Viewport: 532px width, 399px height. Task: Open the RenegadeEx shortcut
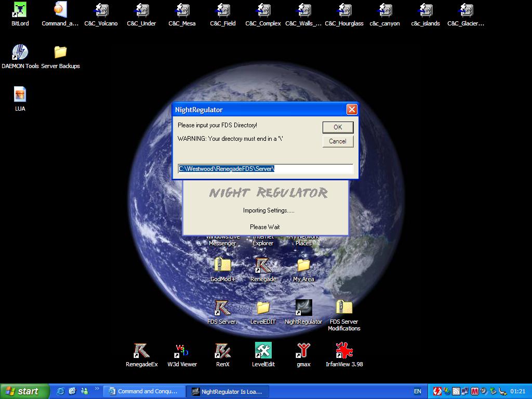141,351
